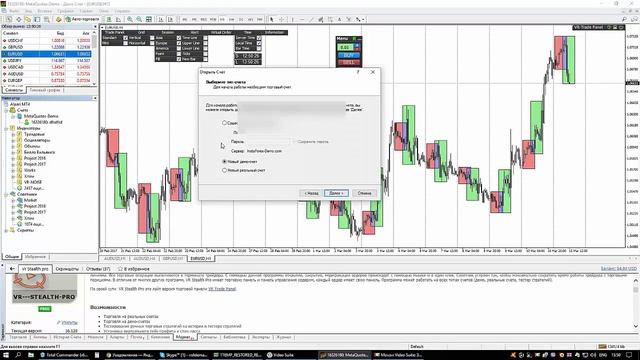
Task: Select the vertical line drawing tool
Action: [x=292, y=19]
